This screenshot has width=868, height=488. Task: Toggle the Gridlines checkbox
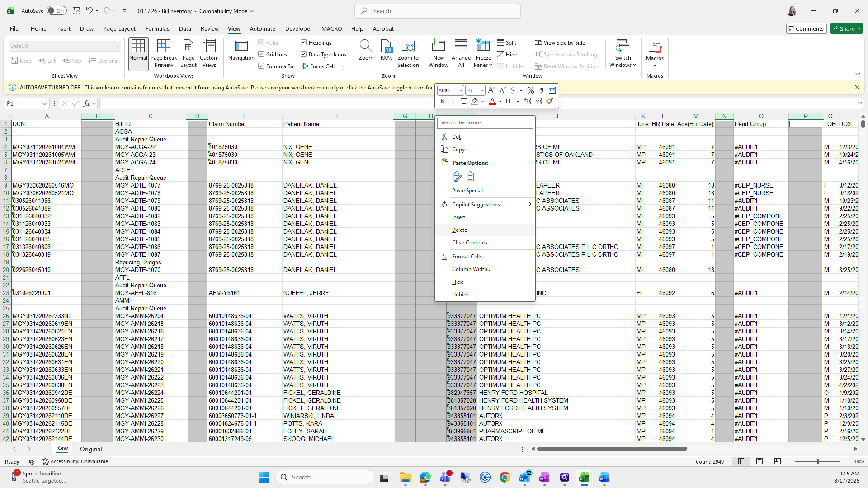pos(261,54)
